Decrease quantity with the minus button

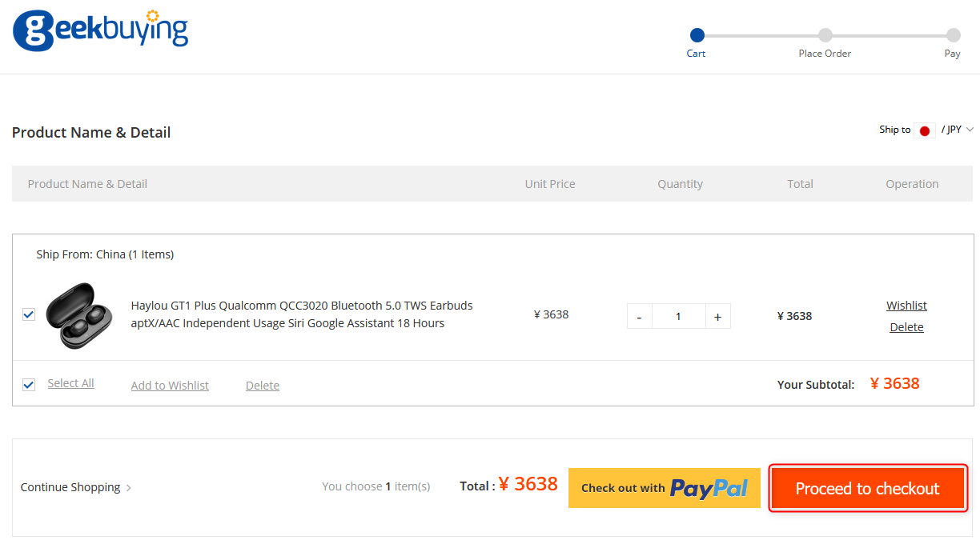(x=639, y=317)
